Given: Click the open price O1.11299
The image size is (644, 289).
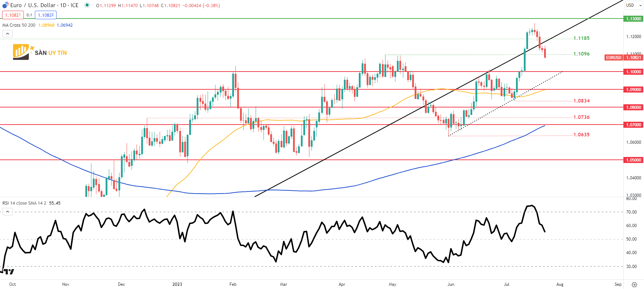Looking at the screenshot, I should click(106, 6).
